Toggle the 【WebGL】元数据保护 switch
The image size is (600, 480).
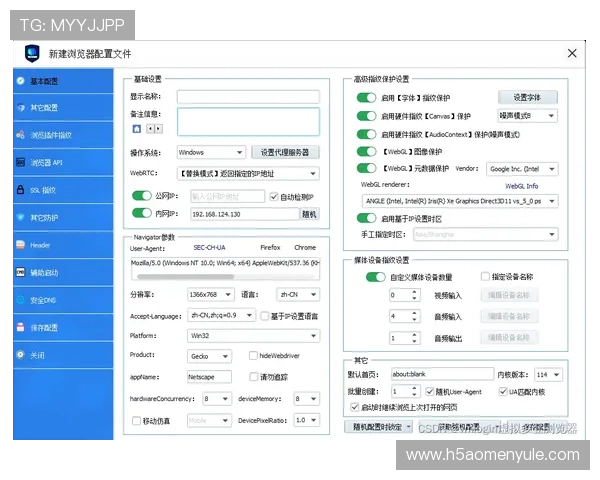tap(366, 168)
